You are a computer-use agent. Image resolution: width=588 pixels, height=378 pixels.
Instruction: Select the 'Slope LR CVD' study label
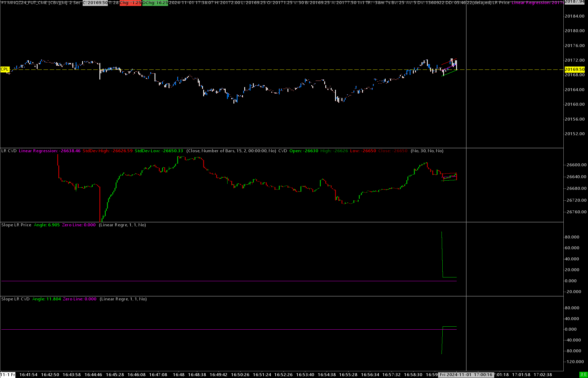coord(15,299)
